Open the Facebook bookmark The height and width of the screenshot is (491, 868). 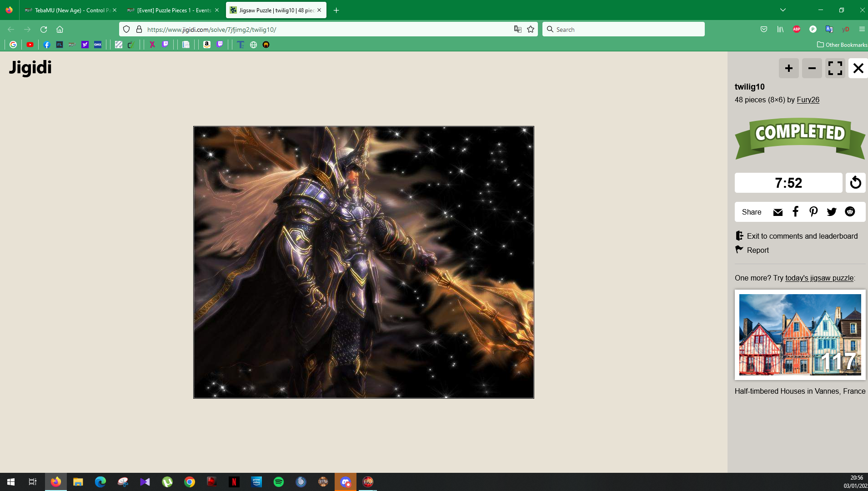pyautogui.click(x=47, y=45)
